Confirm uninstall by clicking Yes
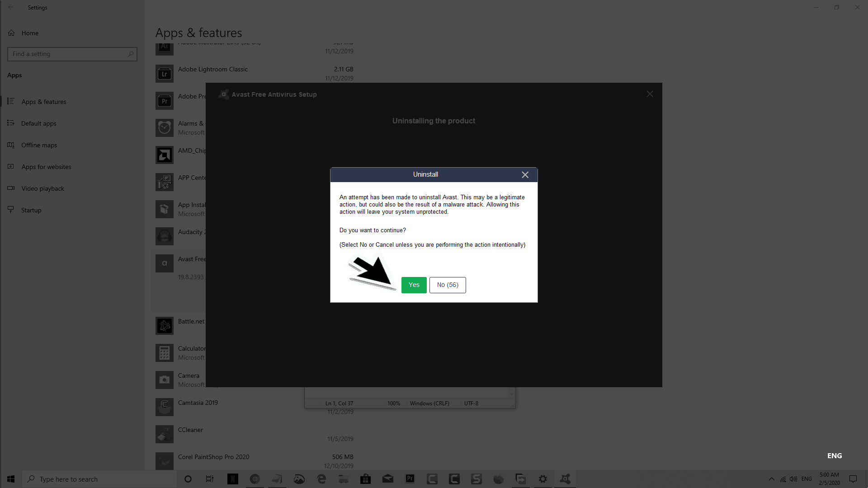 coord(414,285)
